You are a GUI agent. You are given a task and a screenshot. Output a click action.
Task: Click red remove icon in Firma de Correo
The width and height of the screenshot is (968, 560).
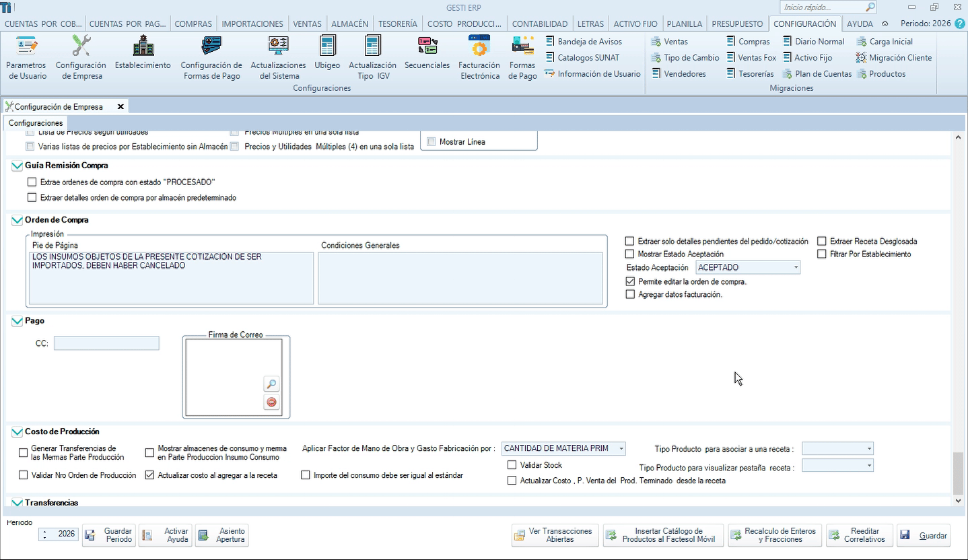(x=271, y=403)
